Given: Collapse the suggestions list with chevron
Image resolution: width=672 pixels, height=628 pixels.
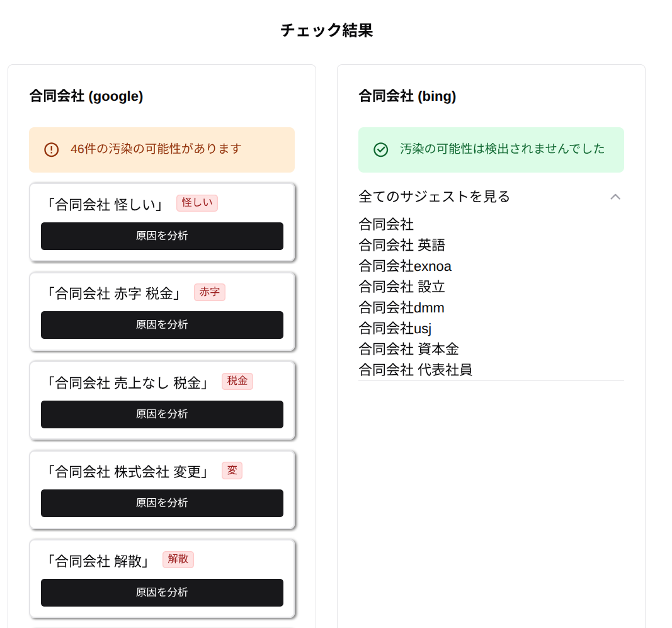Looking at the screenshot, I should [615, 197].
